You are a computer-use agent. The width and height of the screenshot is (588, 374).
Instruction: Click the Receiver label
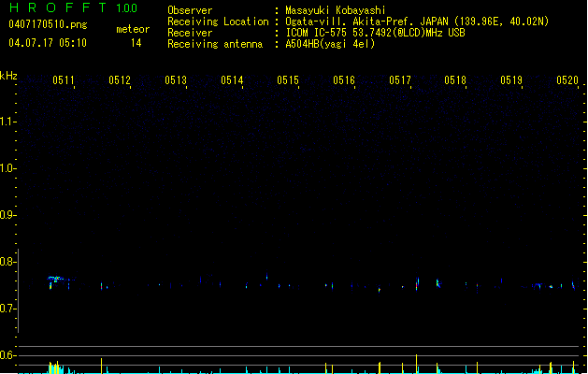coord(190,33)
